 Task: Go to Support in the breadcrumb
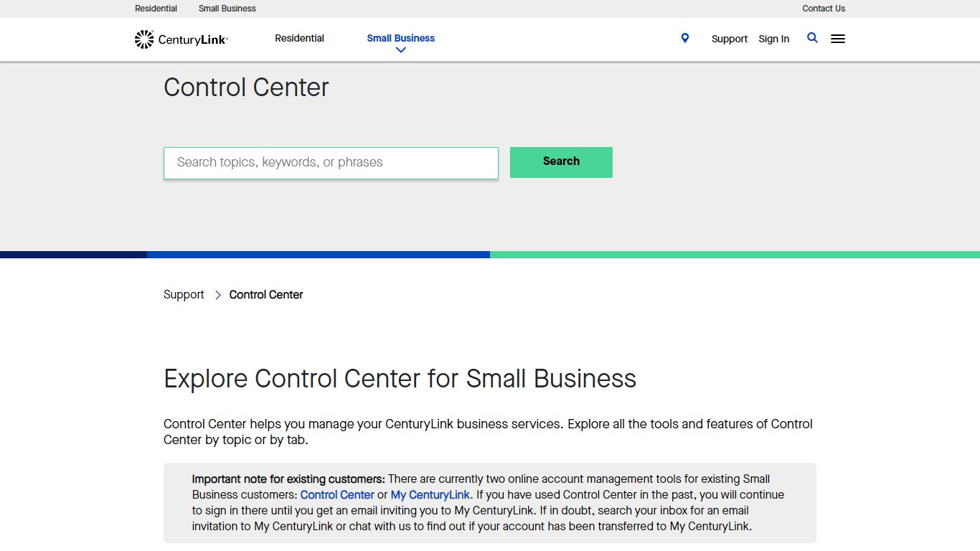click(184, 295)
